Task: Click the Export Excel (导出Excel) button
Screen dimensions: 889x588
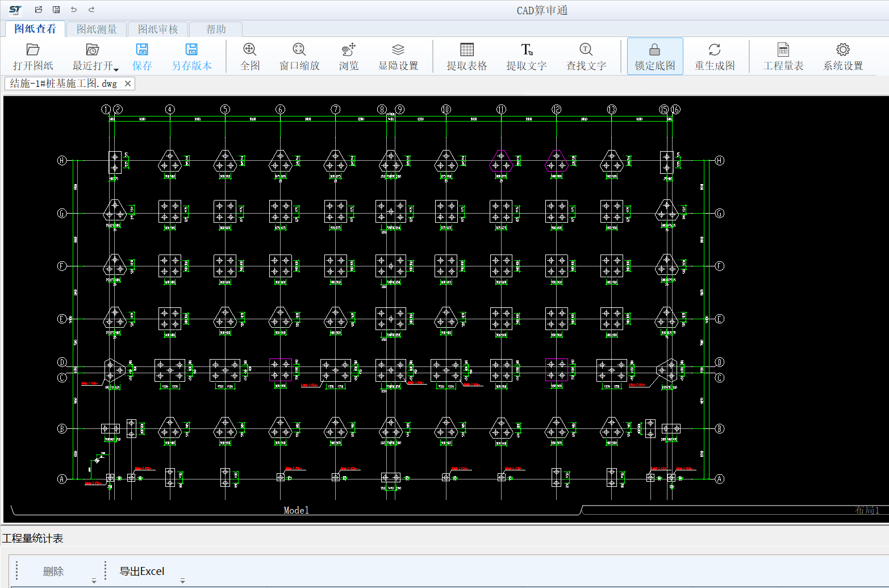Action: (x=142, y=571)
